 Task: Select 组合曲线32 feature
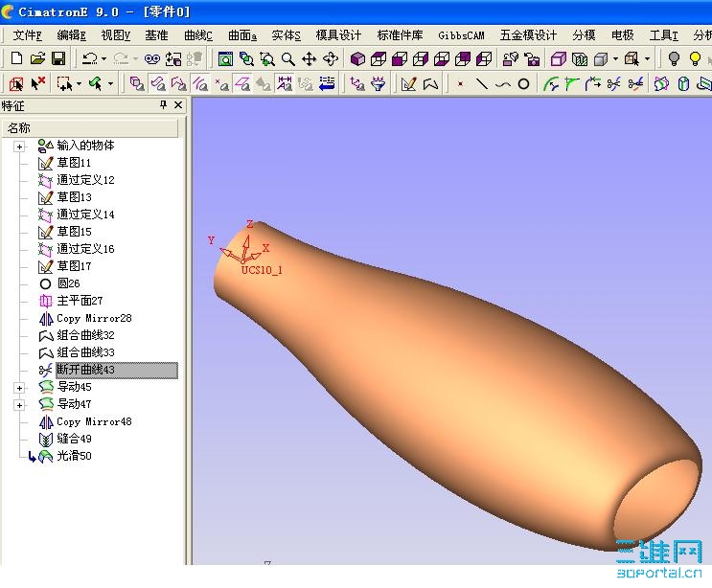[85, 335]
